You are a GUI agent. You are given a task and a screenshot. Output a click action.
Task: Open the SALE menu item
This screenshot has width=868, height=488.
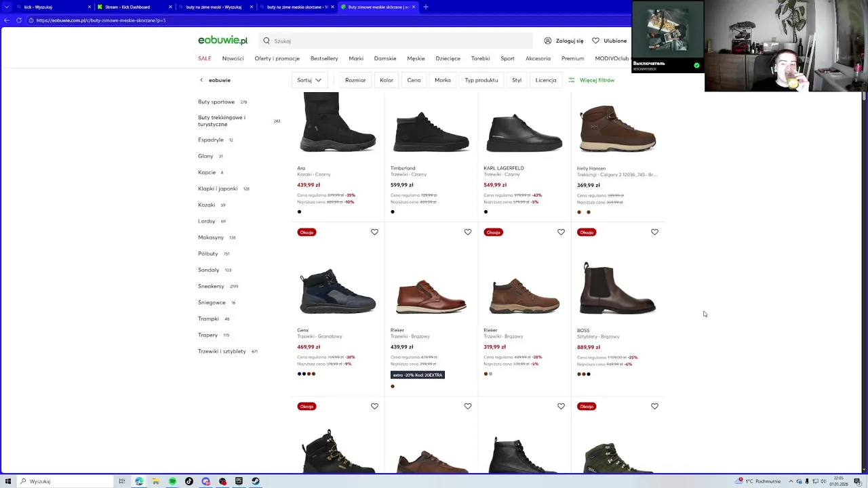click(x=205, y=58)
